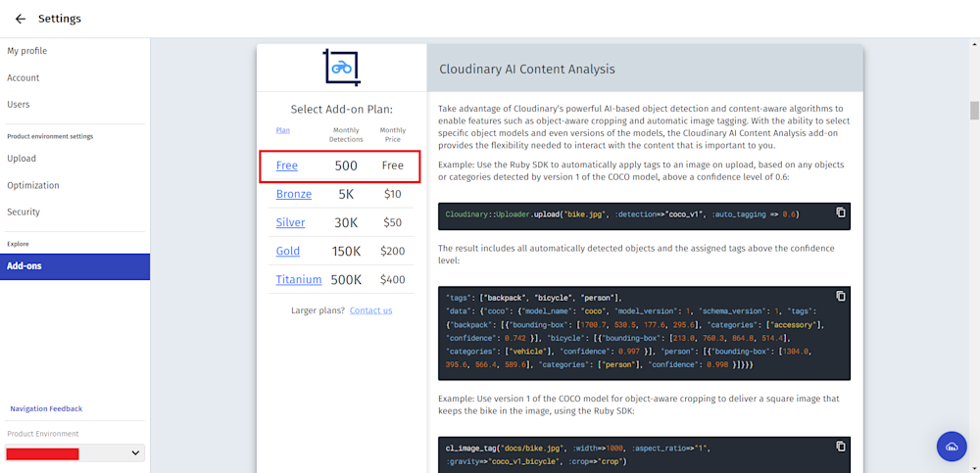Click the 500K detections value
The width and height of the screenshot is (980, 473).
coord(346,280)
